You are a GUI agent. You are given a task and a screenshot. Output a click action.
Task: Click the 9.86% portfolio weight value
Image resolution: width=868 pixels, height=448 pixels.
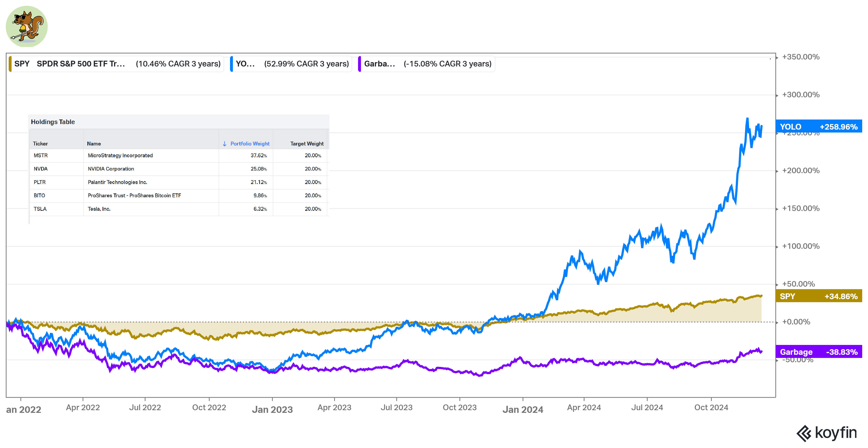pos(260,196)
